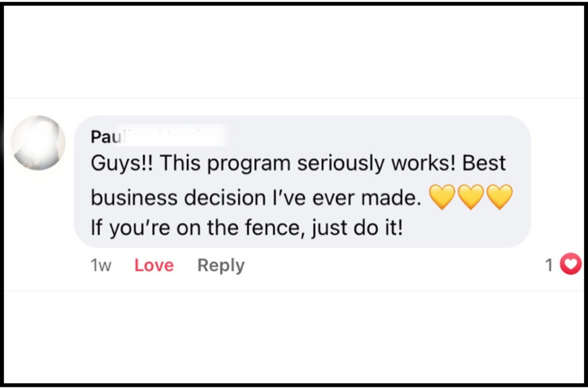
Task: Click the middle yellow heart emoji
Action: pos(471,197)
